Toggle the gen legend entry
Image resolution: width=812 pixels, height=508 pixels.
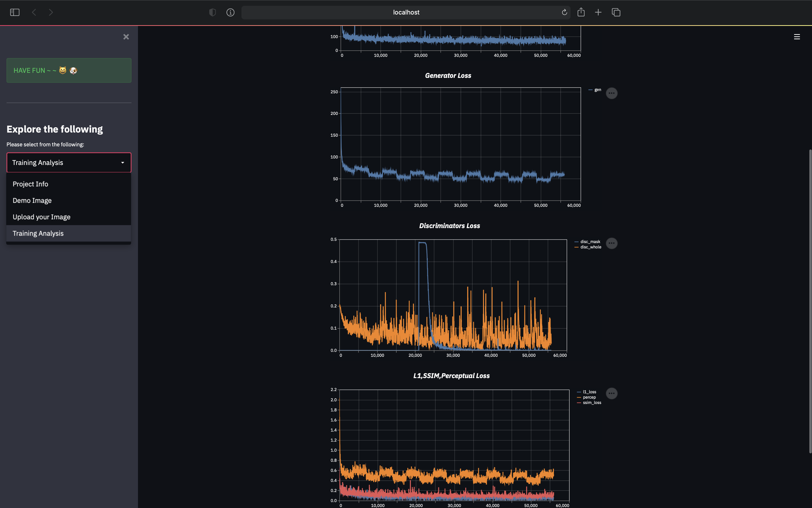point(595,90)
